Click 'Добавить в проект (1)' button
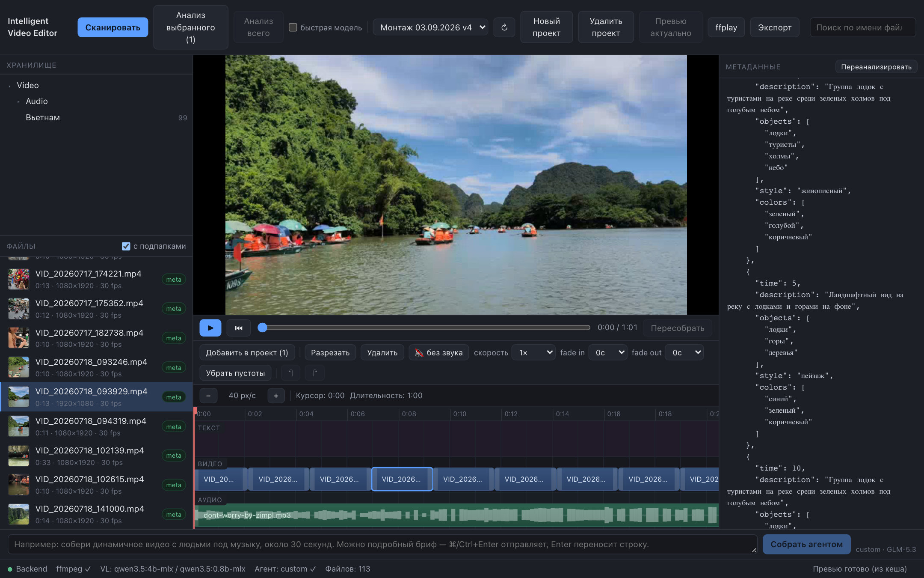The image size is (924, 578). click(x=247, y=352)
